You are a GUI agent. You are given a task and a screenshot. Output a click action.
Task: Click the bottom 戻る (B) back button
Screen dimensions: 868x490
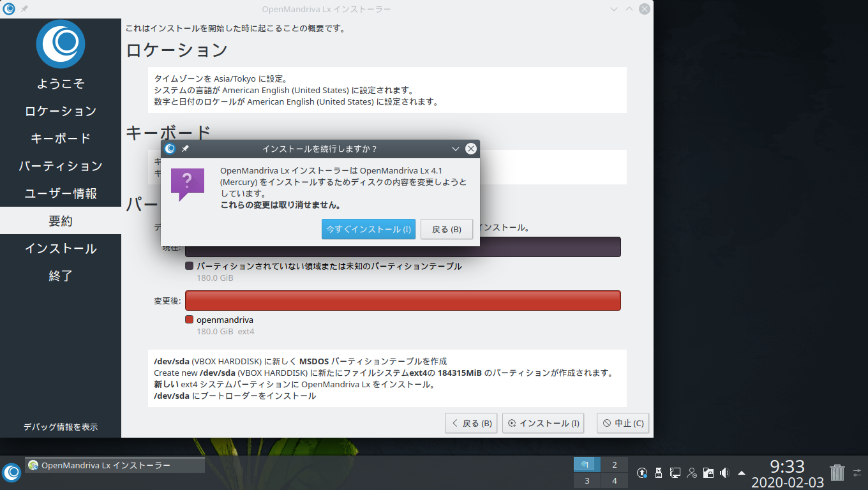[x=471, y=423]
